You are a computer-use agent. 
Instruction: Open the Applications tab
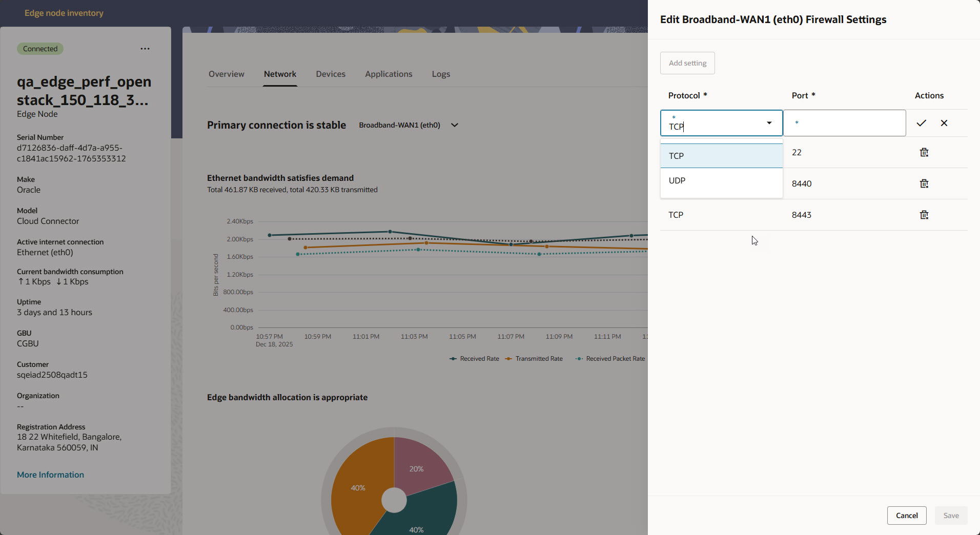(389, 74)
